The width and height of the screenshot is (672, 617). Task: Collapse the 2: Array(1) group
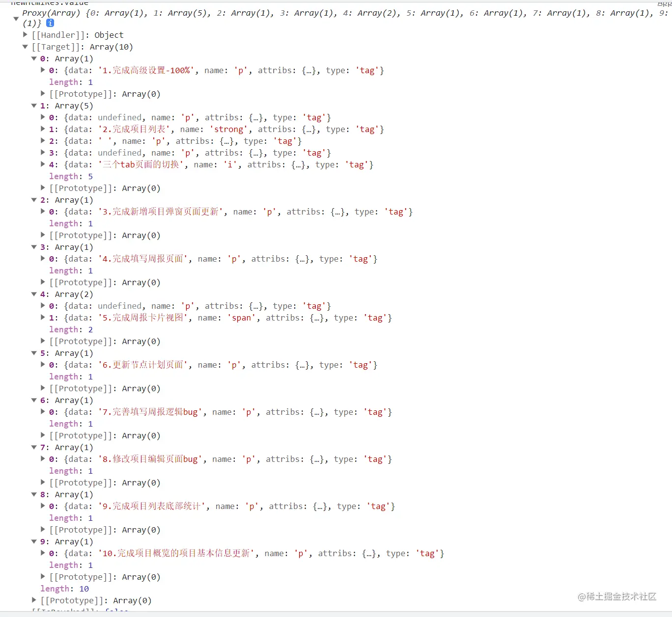(x=34, y=200)
